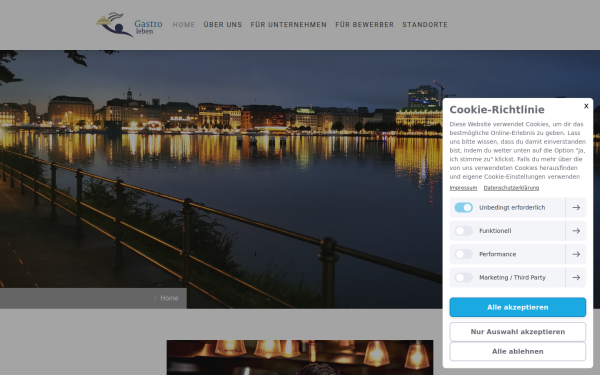The image size is (600, 375).
Task: Click Alle ablehnen button
Action: (x=517, y=351)
